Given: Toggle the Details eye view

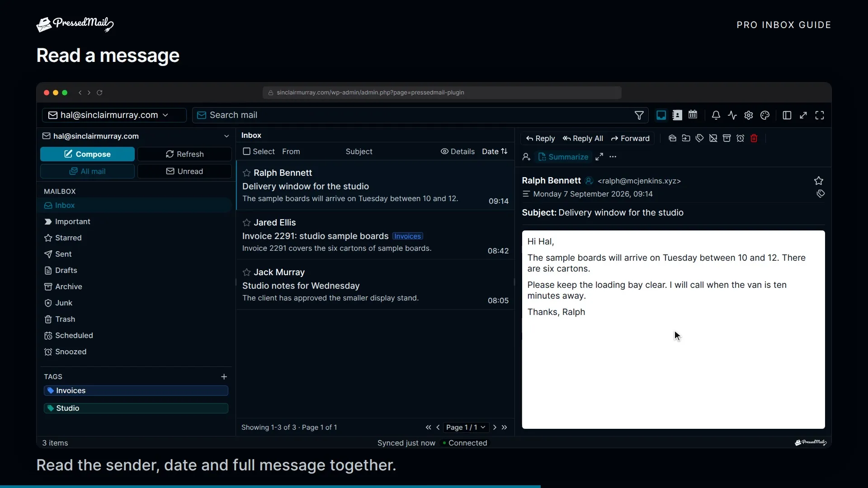Looking at the screenshot, I should click(x=458, y=151).
